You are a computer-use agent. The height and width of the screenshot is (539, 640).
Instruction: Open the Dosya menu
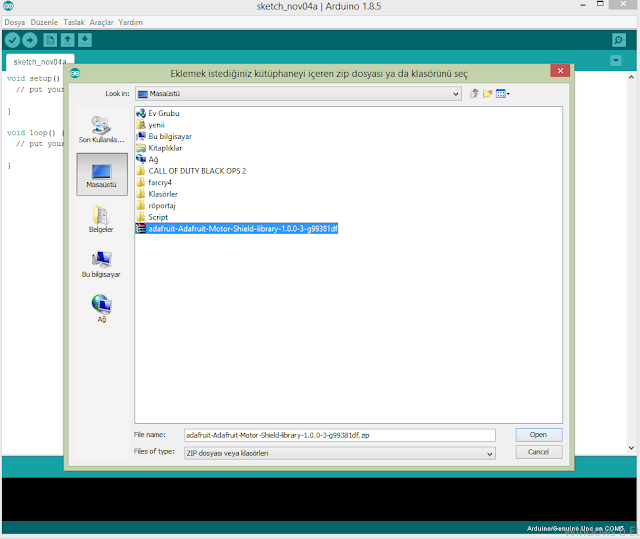coord(15,22)
